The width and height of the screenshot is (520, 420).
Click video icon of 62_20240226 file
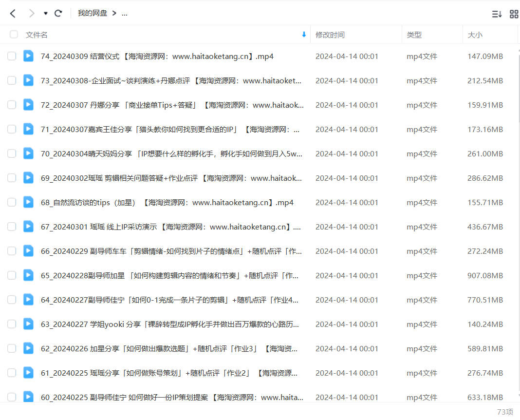(28, 348)
